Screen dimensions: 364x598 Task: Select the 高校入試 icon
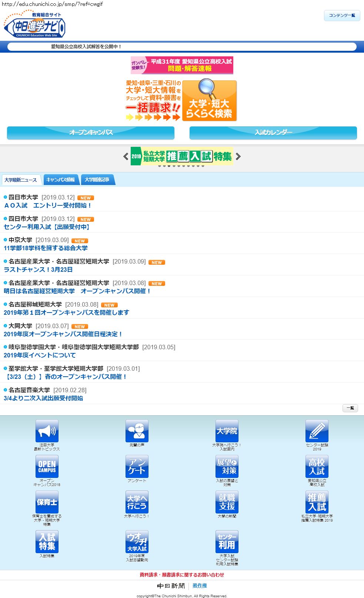(317, 466)
